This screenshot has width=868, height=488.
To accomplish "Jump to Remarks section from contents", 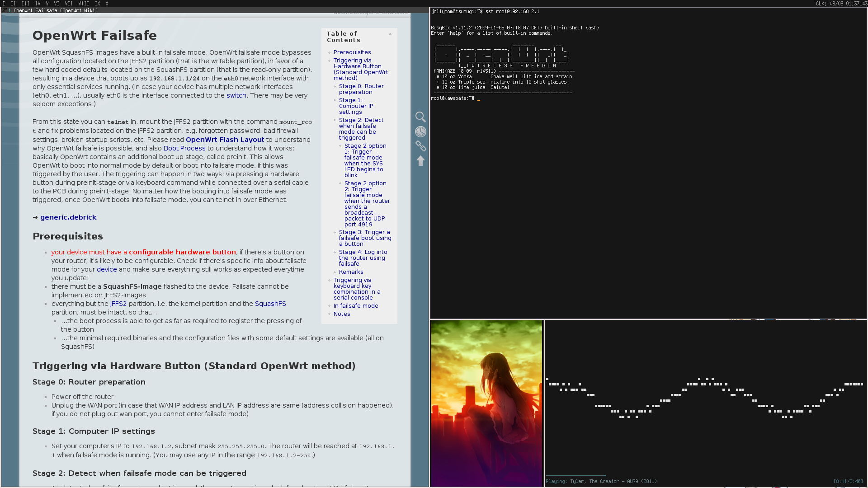I will click(x=351, y=272).
